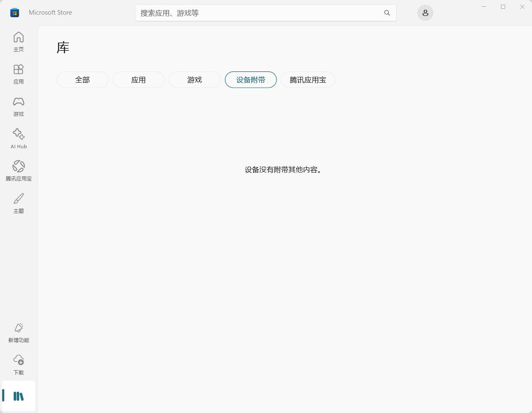Select the library icon in the sidebar
532x413 pixels.
[18, 396]
